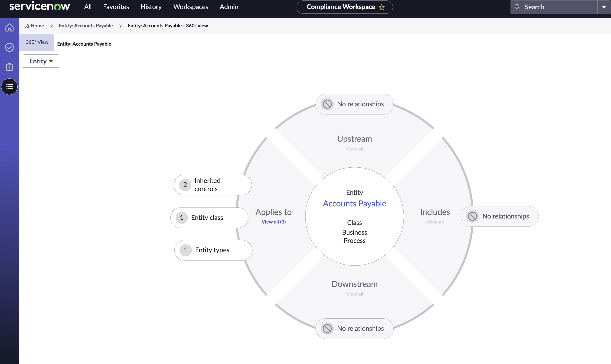Click the Home breadcrumb house icon
This screenshot has width=611, height=364.
[x=27, y=26]
